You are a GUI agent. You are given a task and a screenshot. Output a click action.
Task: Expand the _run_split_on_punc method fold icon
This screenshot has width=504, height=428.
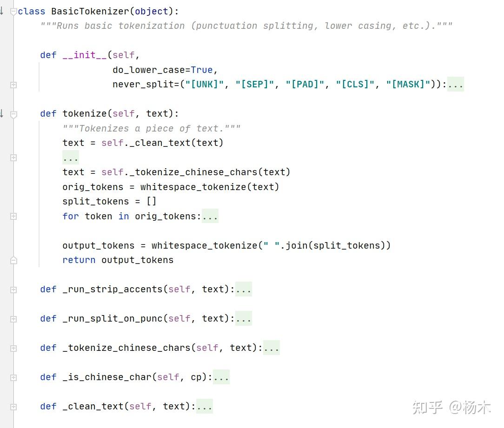point(13,319)
